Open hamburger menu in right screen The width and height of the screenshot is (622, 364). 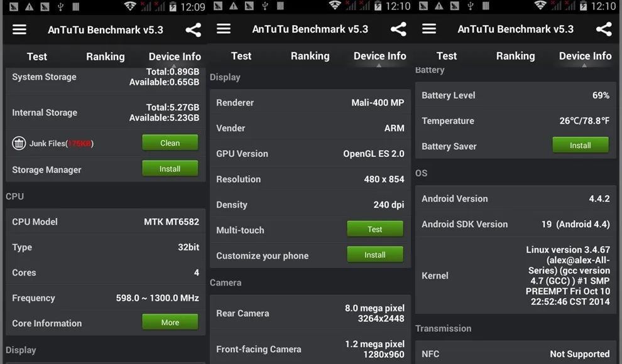tap(429, 29)
